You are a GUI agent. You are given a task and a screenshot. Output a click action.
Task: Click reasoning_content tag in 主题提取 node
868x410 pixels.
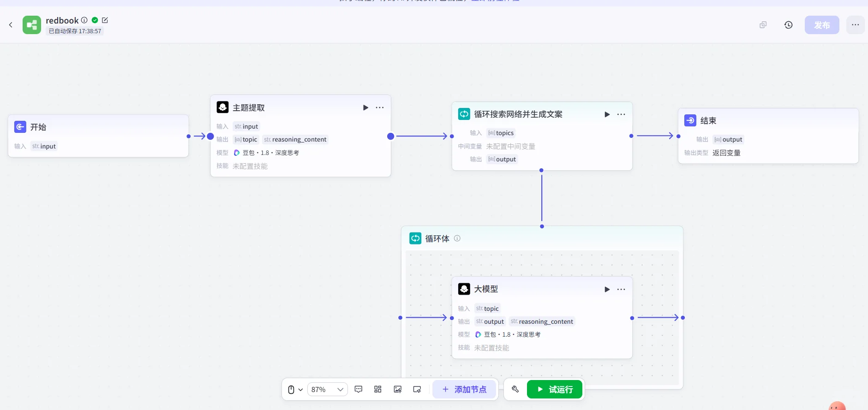[295, 139]
